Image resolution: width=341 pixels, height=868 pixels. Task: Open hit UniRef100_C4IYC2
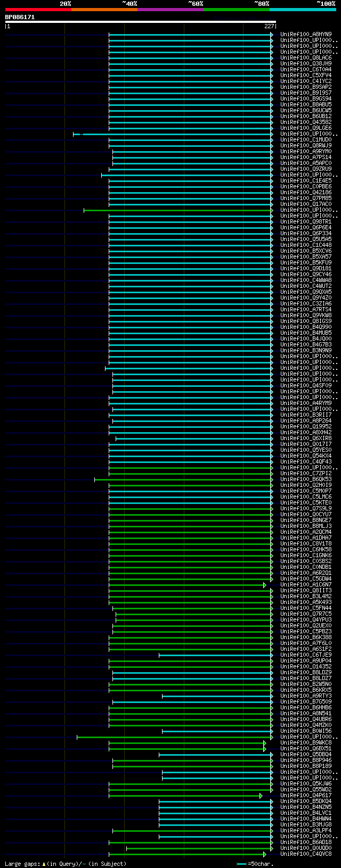click(306, 81)
